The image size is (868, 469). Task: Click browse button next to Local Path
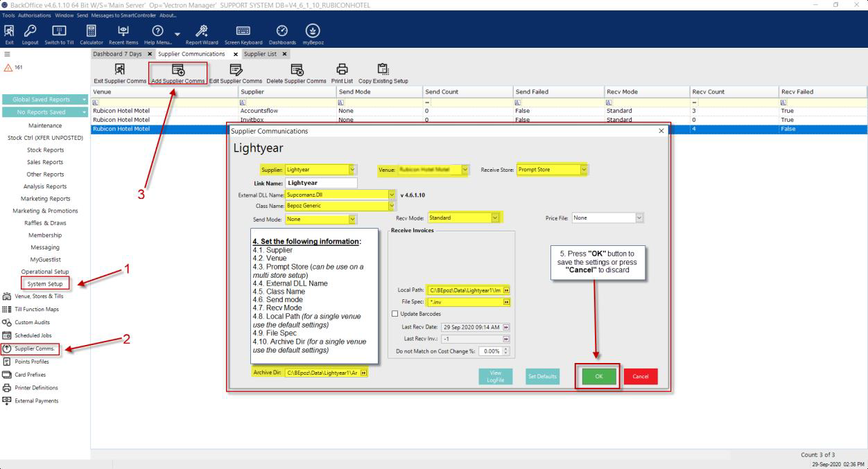(x=506, y=290)
